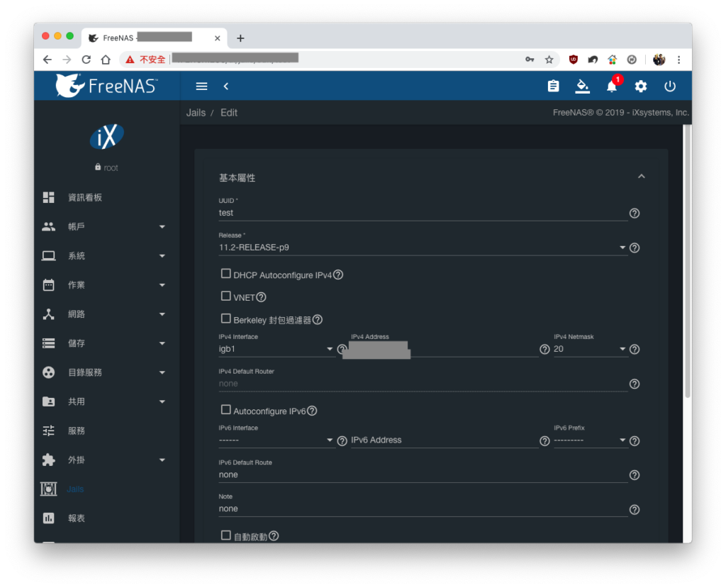Open the IPv4 Netmask dropdown
Viewport: 726px width, 588px height.
click(x=590, y=349)
